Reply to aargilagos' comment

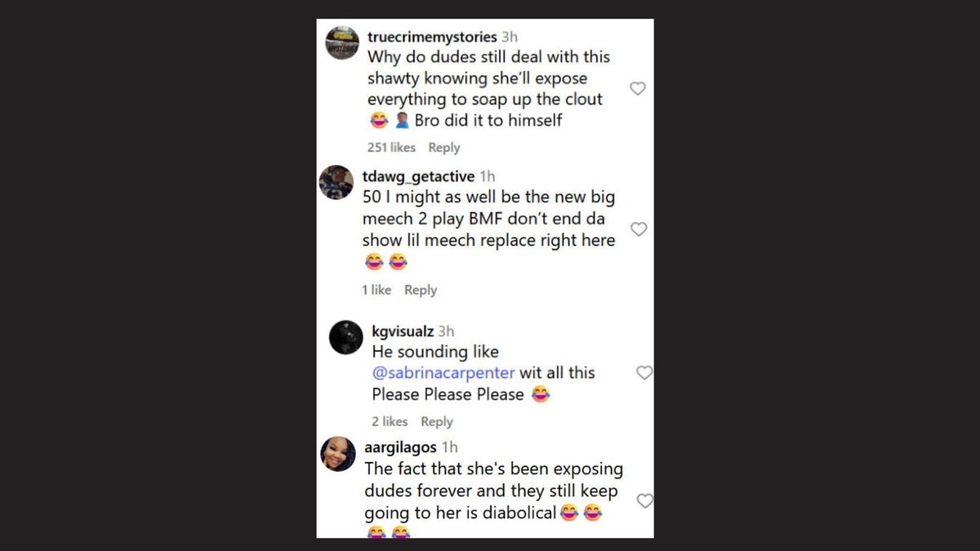pos(437,549)
